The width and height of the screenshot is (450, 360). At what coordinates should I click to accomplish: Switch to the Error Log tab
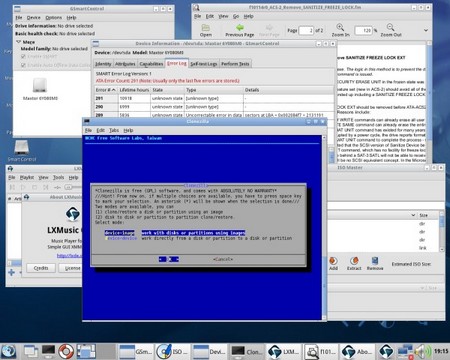coord(177,63)
